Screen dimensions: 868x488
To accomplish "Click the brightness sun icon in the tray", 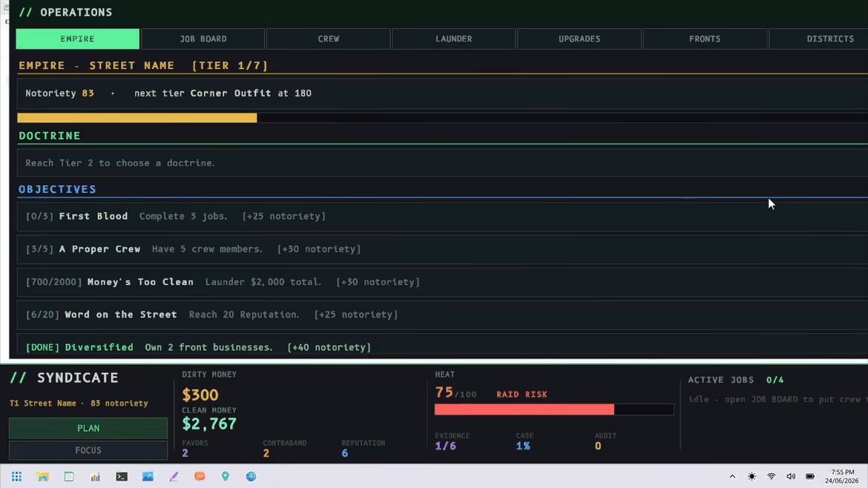I will [x=752, y=476].
